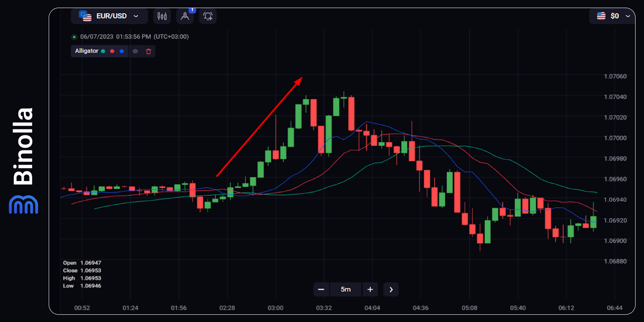The image size is (644, 322).
Task: Click the 06:44 time axis label
Action: [615, 308]
